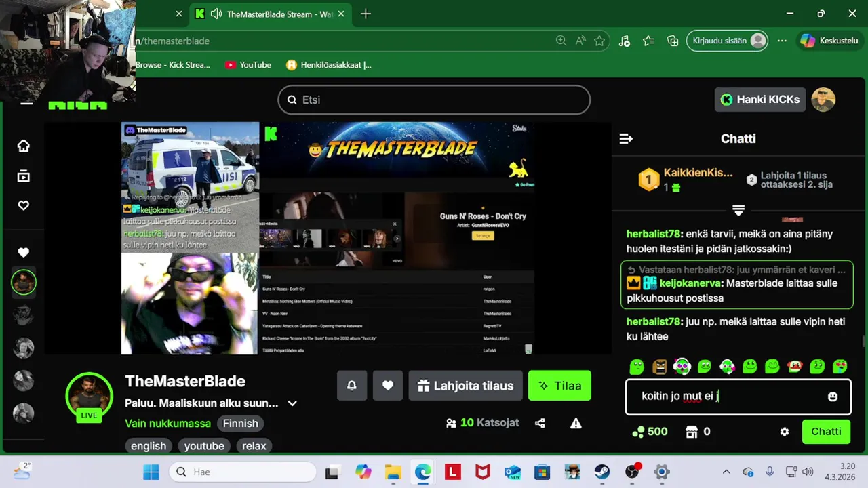Toggle notifications bell for TheMasterBlade
The height and width of the screenshot is (488, 868).
coord(352,386)
